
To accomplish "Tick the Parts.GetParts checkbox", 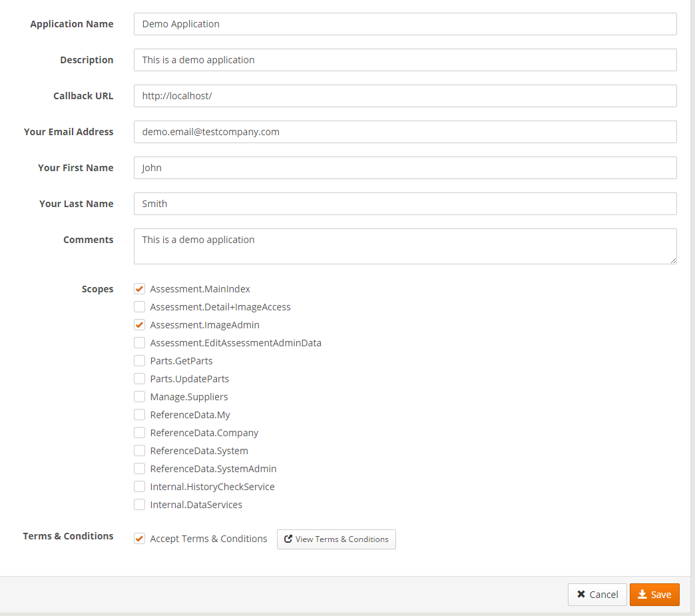I will [139, 360].
